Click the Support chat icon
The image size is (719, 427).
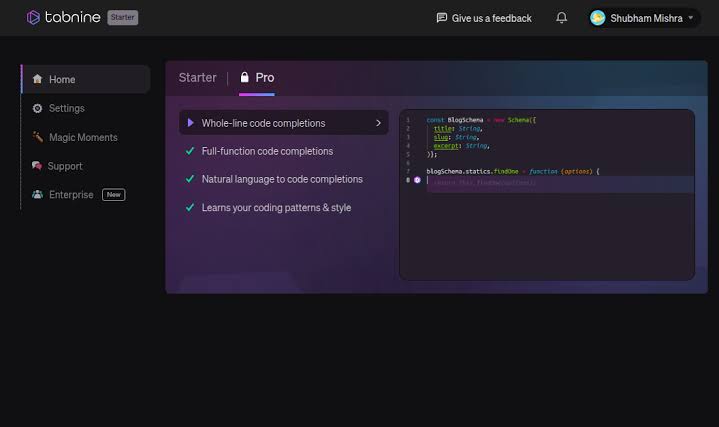point(37,166)
